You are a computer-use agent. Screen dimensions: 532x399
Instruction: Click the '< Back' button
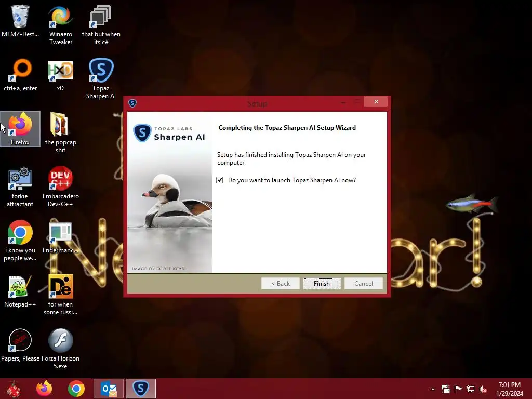click(280, 284)
